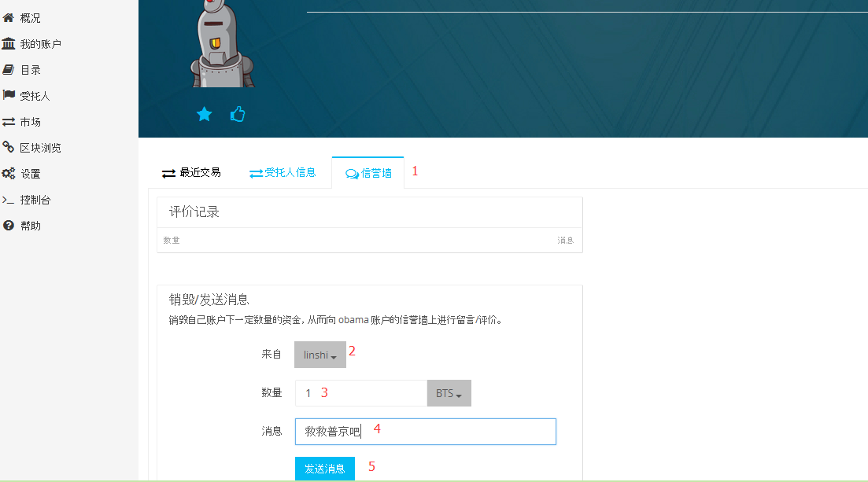Open 概况 overview in sidebar
Viewport: 868px width, 482px height.
[x=30, y=18]
